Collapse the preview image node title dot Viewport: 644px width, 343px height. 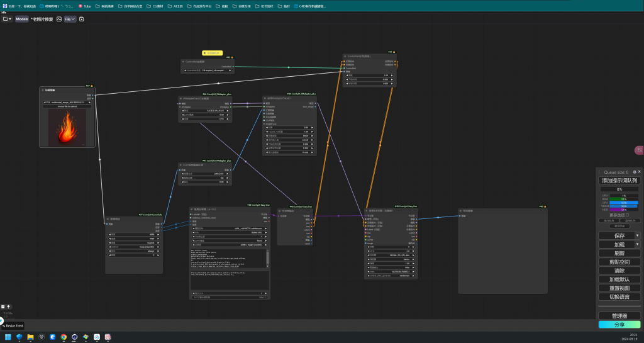click(461, 211)
